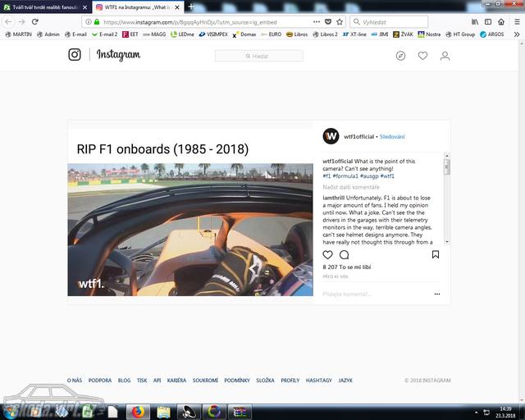Like the post with the heart icon
This screenshot has width=525, height=420.
click(327, 255)
